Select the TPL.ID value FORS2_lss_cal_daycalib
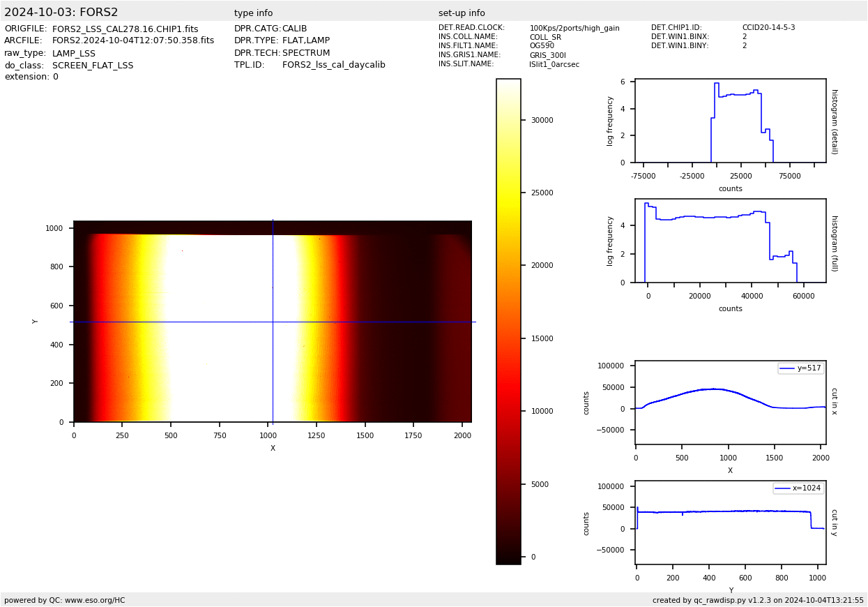Image resolution: width=868 pixels, height=607 pixels. pos(333,65)
